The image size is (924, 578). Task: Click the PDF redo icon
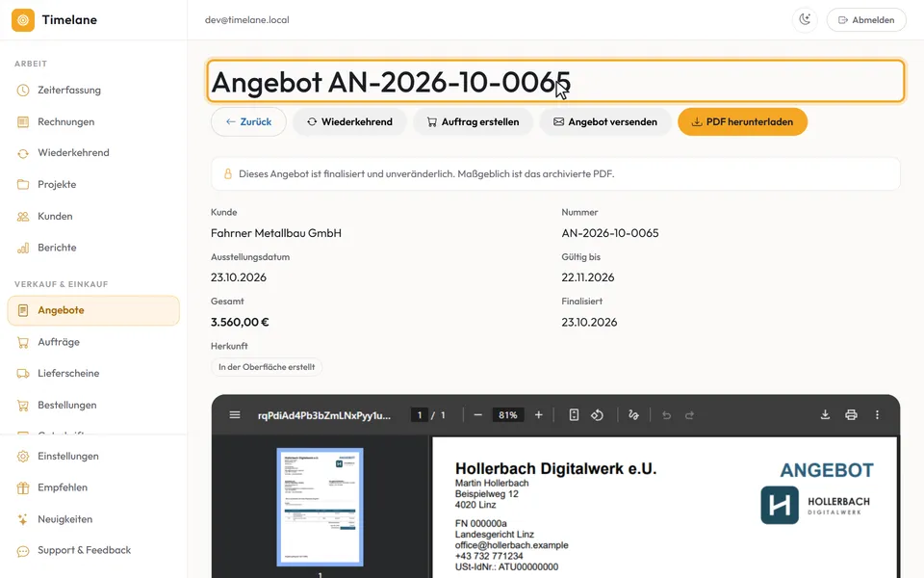point(689,415)
